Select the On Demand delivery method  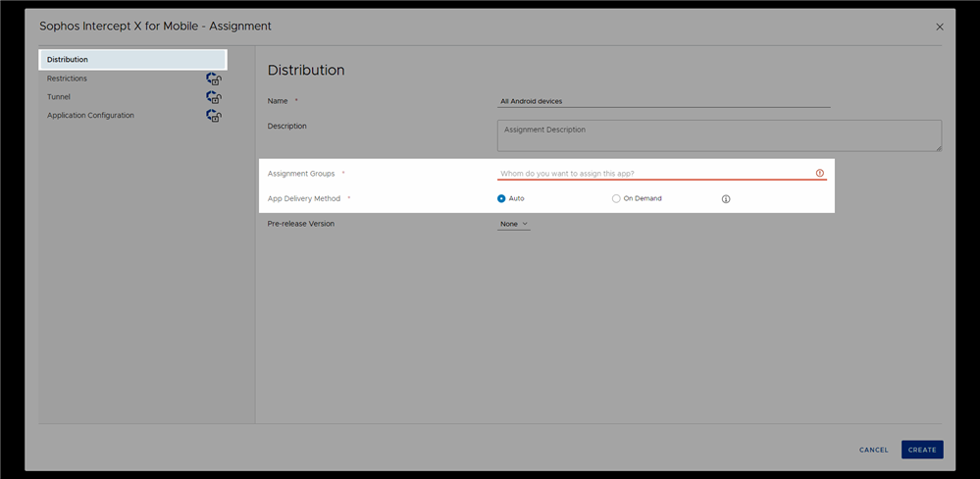[637, 199]
